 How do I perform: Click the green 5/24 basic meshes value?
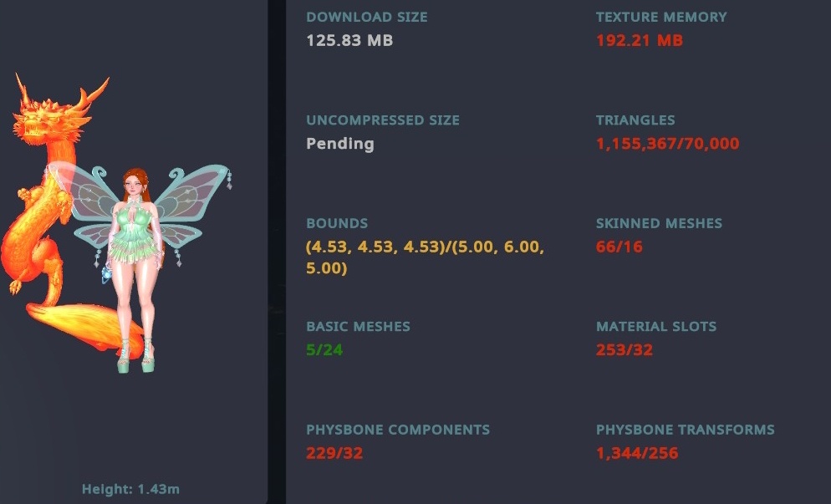(x=324, y=350)
